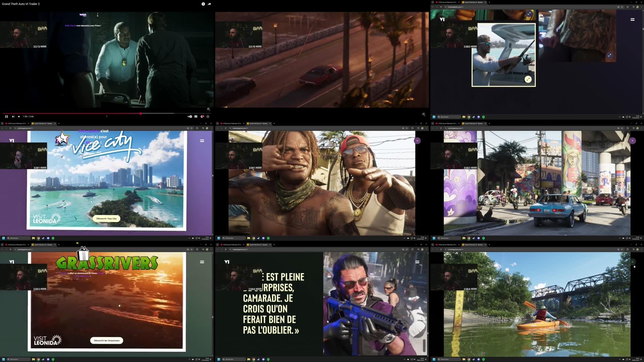Image resolution: width=644 pixels, height=362 pixels.
Task: Click the scrollbar thumb on French quote page
Action: [x=424, y=346]
